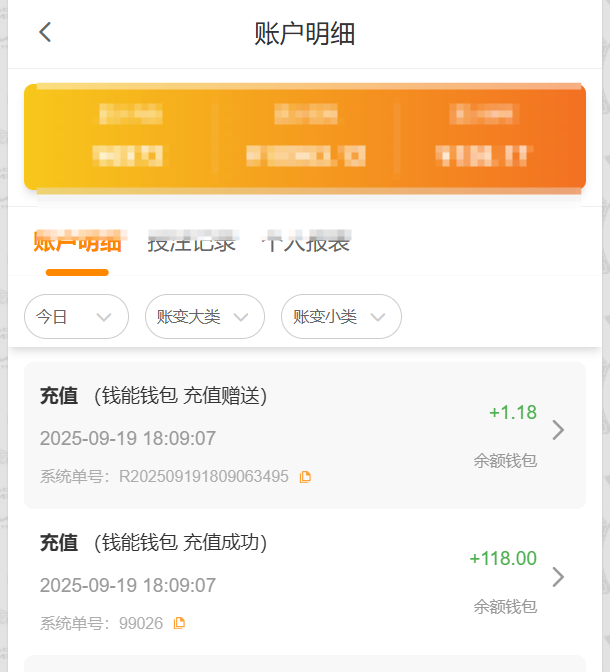
Task: Switch to the 投注记录 tab
Action: 191,243
